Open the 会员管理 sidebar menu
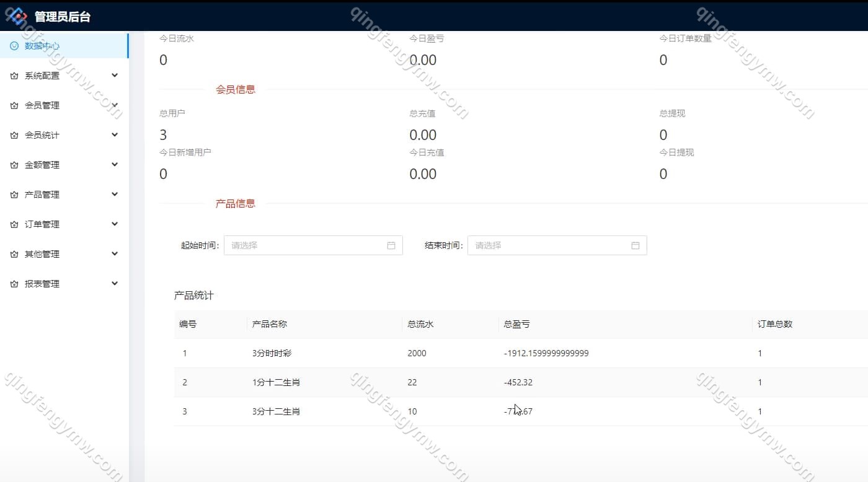Screen dimensions: 868x482 42,105
